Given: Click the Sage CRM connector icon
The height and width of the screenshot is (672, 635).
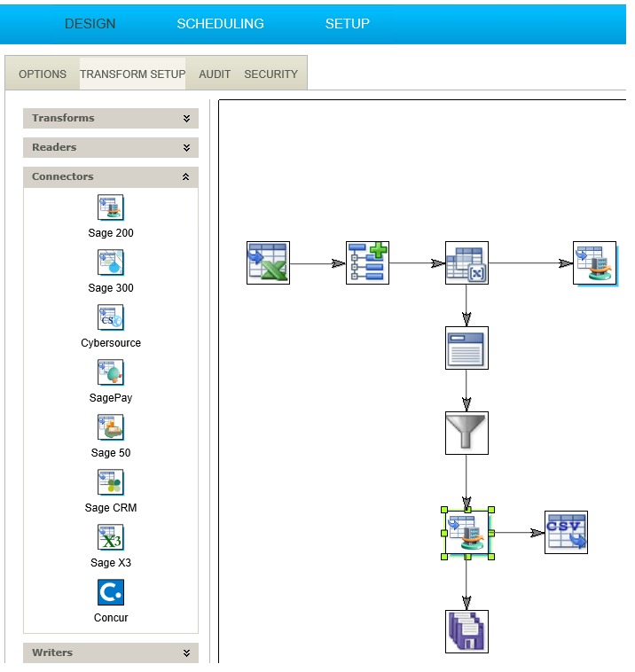Looking at the screenshot, I should (111, 483).
